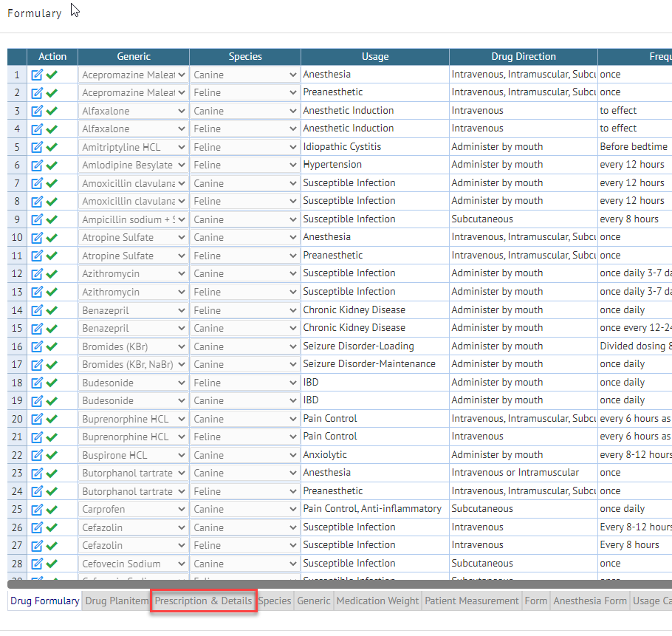Open the Anesthesia Form tab
672x636 pixels.
(x=590, y=601)
